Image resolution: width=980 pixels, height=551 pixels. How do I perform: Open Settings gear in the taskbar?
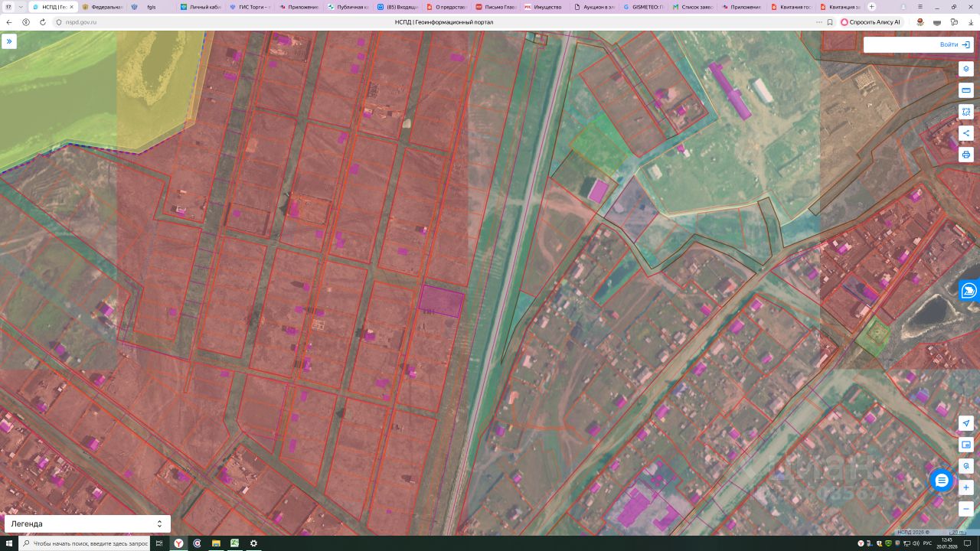tap(253, 543)
